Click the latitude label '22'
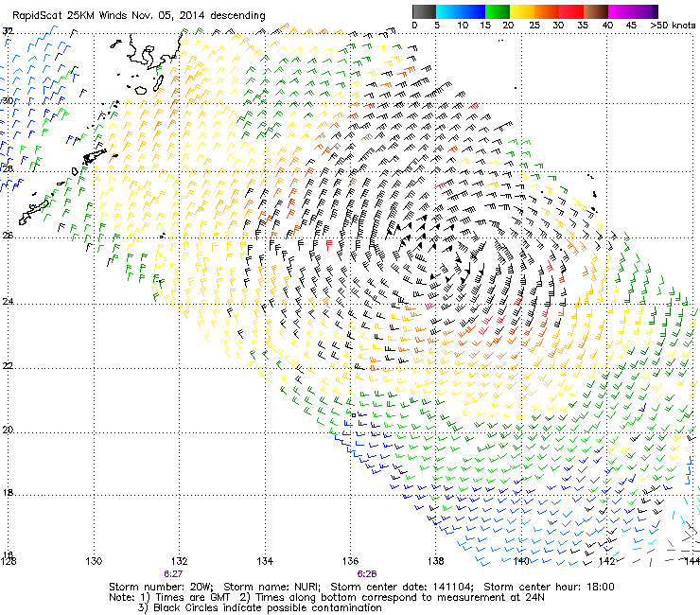 pos(8,366)
